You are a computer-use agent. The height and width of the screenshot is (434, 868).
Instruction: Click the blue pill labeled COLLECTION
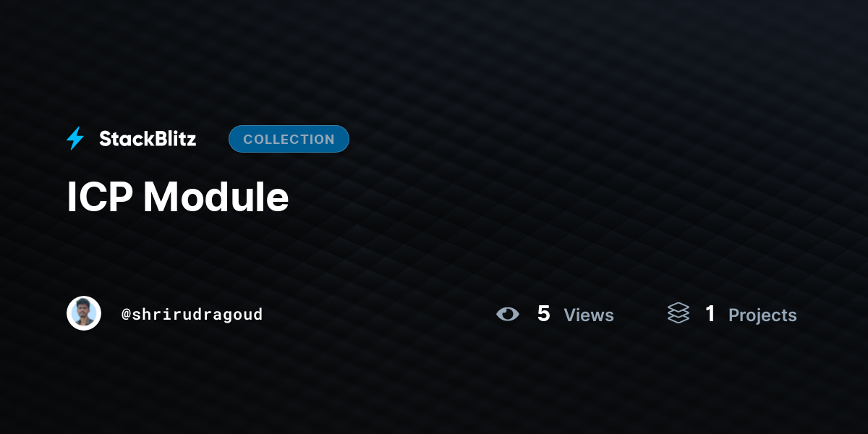[x=289, y=139]
